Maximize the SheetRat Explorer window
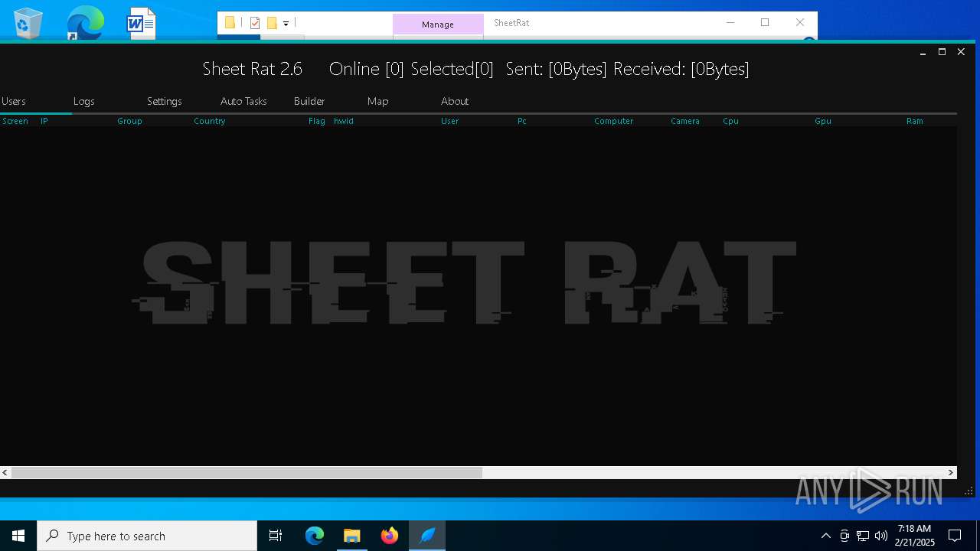Image resolution: width=980 pixels, height=551 pixels. 765,22
